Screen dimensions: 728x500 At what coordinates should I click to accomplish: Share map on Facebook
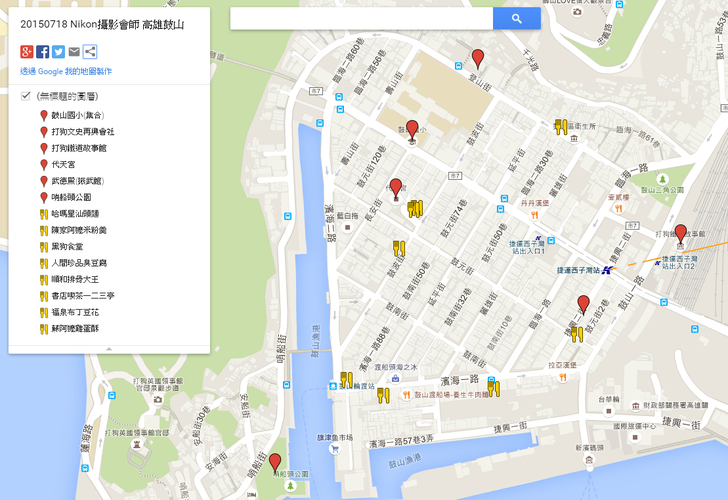[x=43, y=52]
